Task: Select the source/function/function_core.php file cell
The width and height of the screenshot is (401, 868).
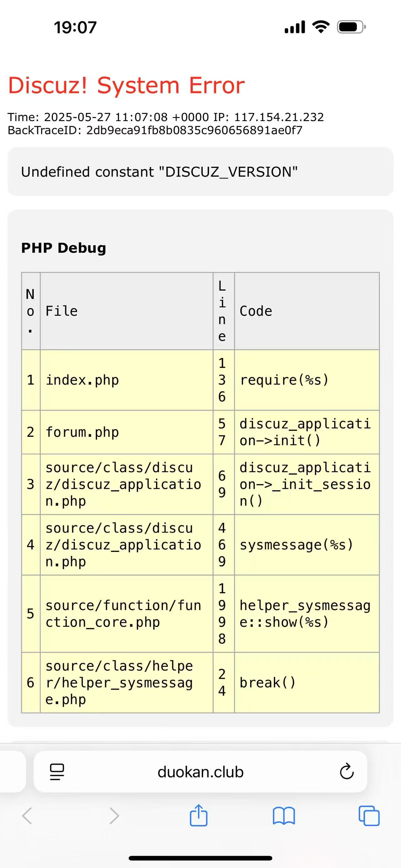Action: pyautogui.click(x=127, y=614)
